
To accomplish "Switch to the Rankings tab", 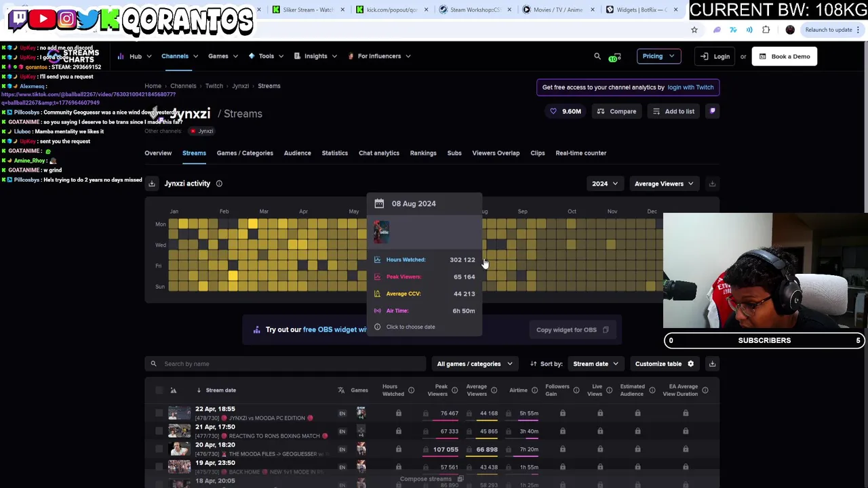I will pyautogui.click(x=423, y=153).
